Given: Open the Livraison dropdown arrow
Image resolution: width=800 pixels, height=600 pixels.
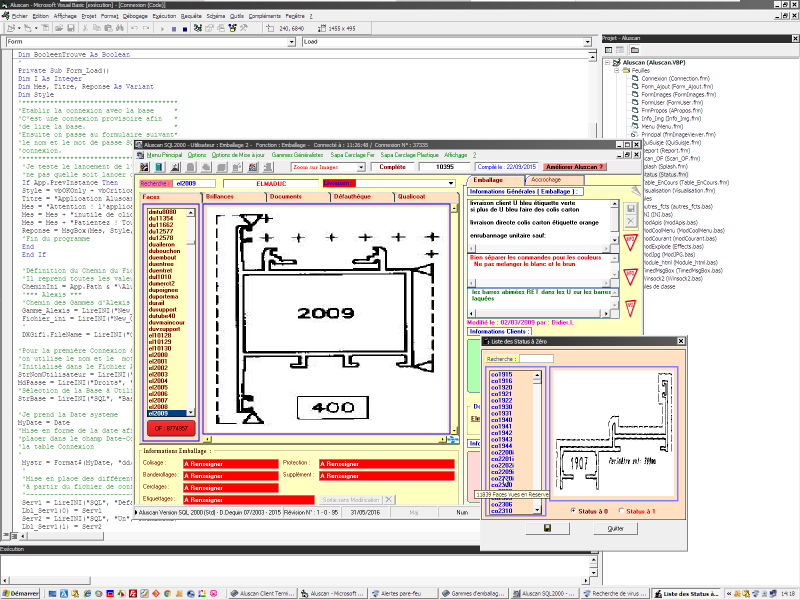Looking at the screenshot, I should point(451,183).
